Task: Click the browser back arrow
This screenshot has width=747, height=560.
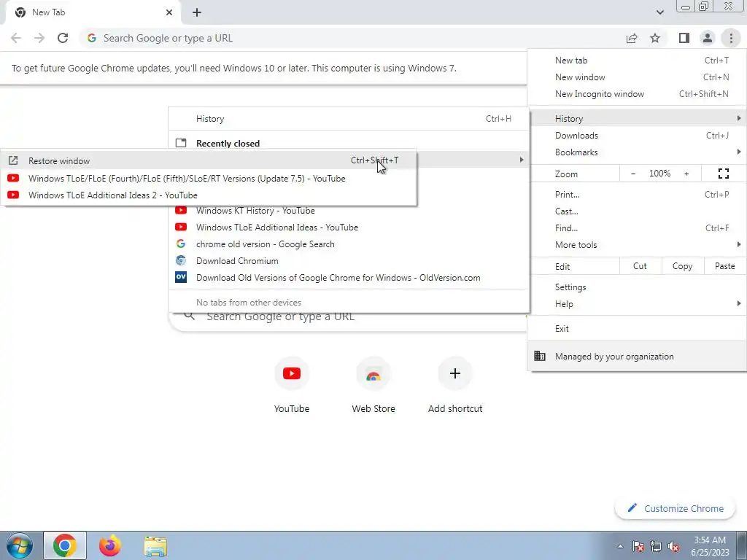Action: pos(16,38)
